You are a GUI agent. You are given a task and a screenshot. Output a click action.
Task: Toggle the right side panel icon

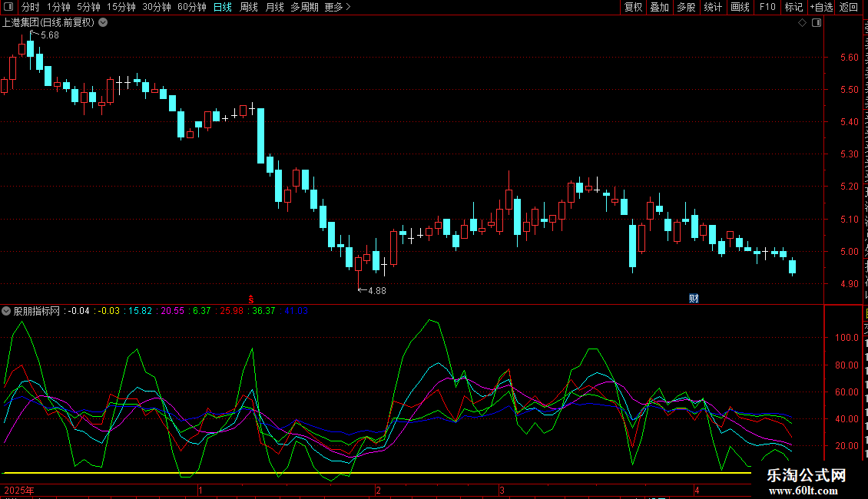click(x=817, y=23)
